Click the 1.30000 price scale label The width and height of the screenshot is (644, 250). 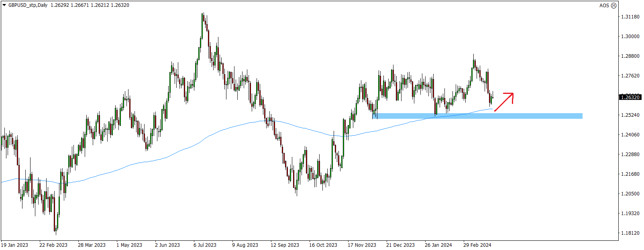[630, 37]
